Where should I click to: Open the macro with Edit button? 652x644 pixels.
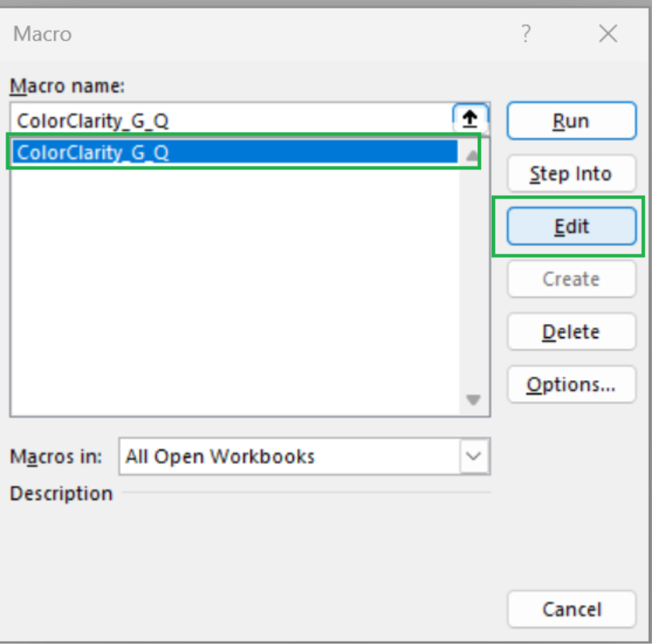[x=572, y=226]
